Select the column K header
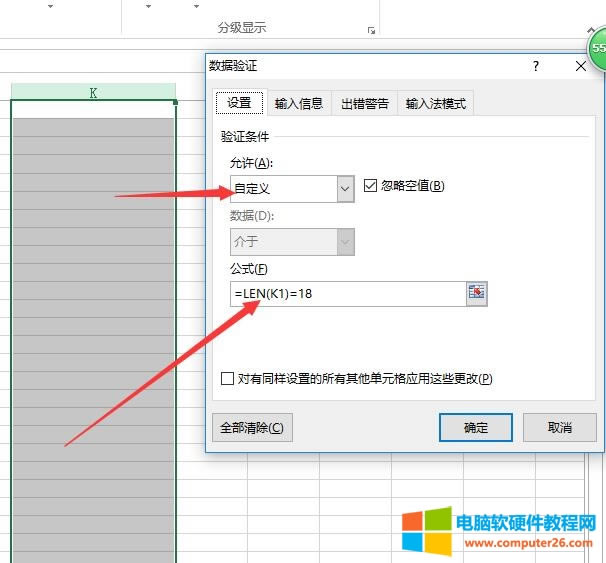This screenshot has width=606, height=563. click(x=93, y=93)
